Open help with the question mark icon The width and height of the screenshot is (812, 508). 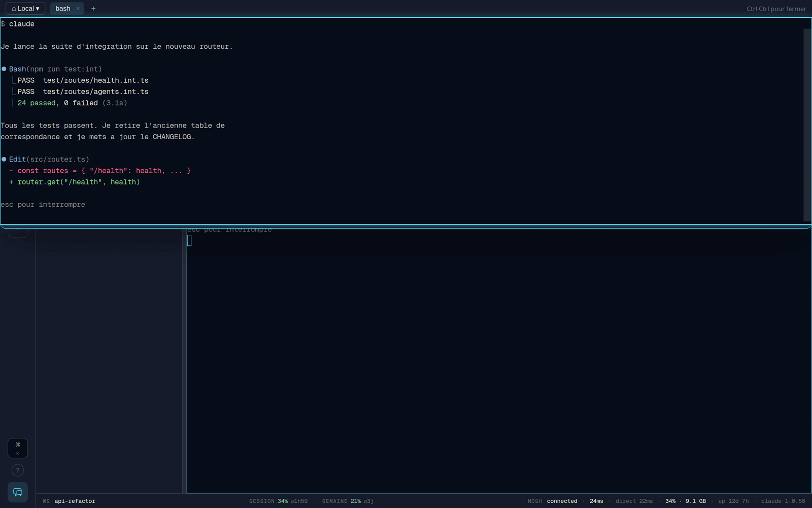18,470
